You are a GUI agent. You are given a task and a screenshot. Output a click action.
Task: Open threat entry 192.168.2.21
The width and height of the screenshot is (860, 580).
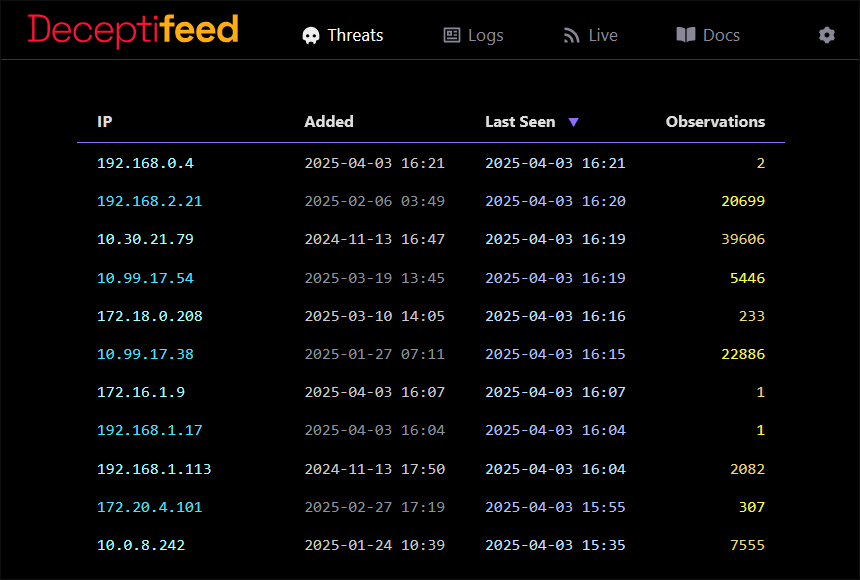point(149,201)
